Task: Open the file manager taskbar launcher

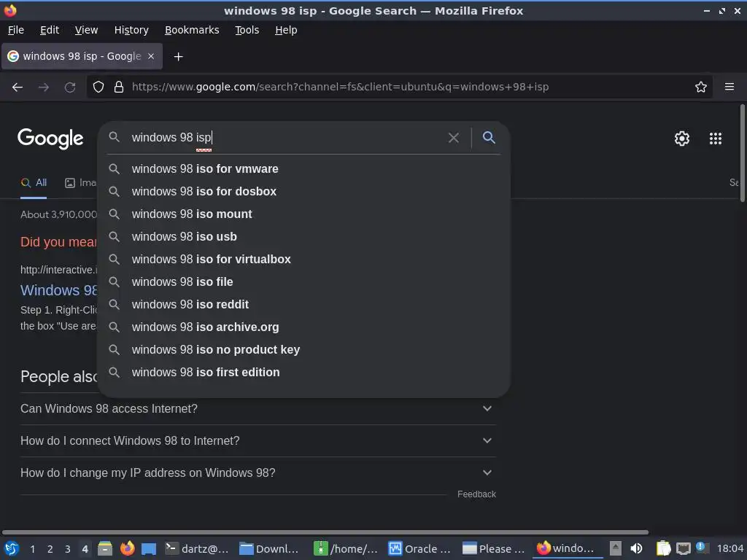Action: point(105,548)
